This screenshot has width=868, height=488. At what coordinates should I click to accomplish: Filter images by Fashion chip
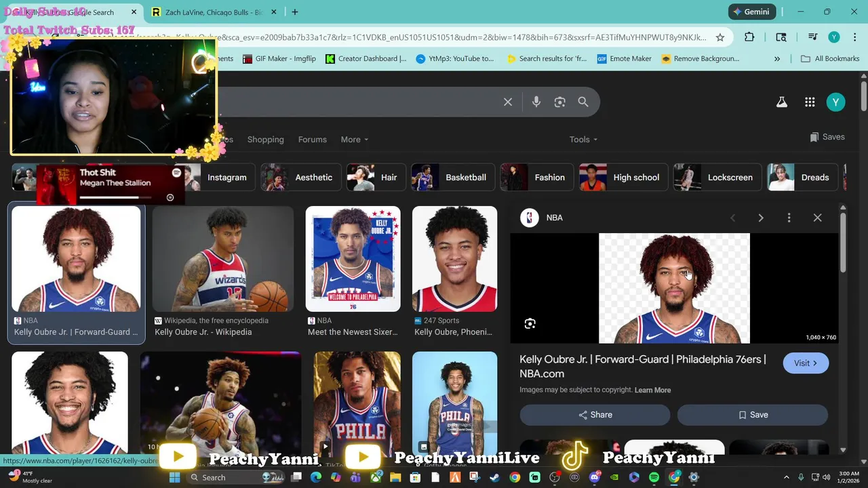click(x=537, y=178)
